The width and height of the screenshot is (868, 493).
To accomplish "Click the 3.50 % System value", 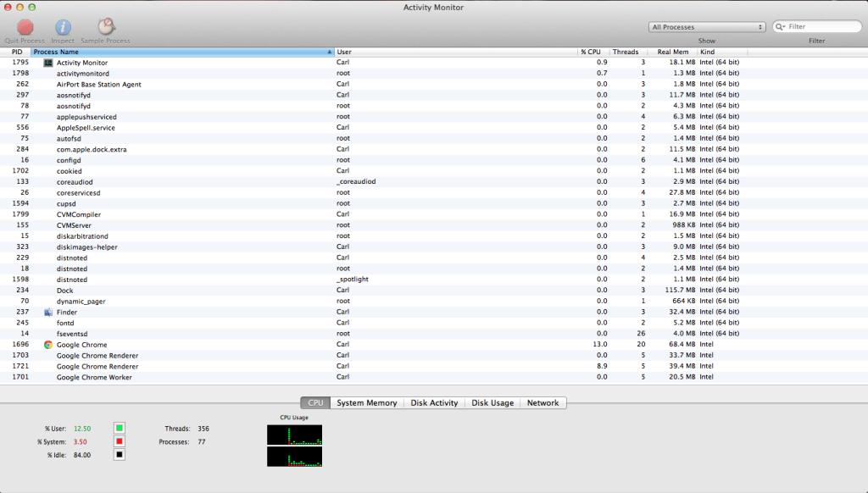I will pos(81,442).
